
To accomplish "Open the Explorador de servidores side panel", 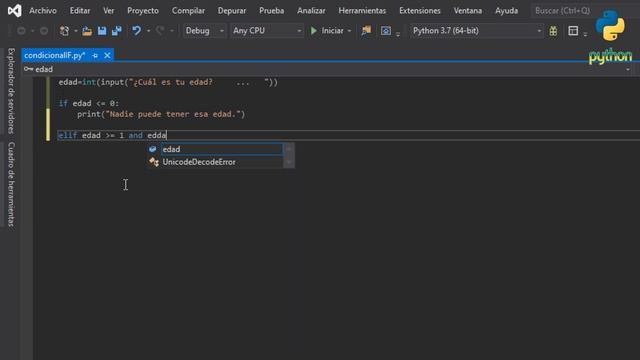I will [x=11, y=90].
